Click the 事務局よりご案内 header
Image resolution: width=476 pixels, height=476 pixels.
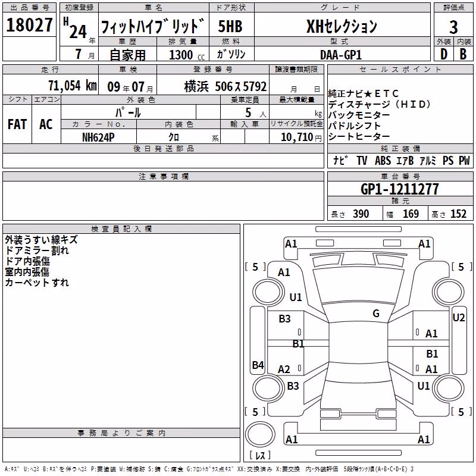tap(121, 433)
